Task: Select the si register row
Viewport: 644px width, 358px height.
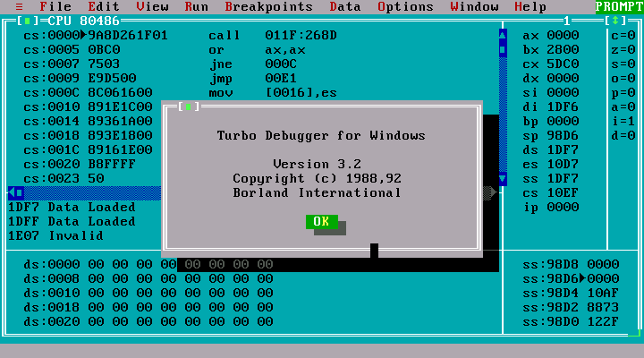Action: [x=551, y=92]
